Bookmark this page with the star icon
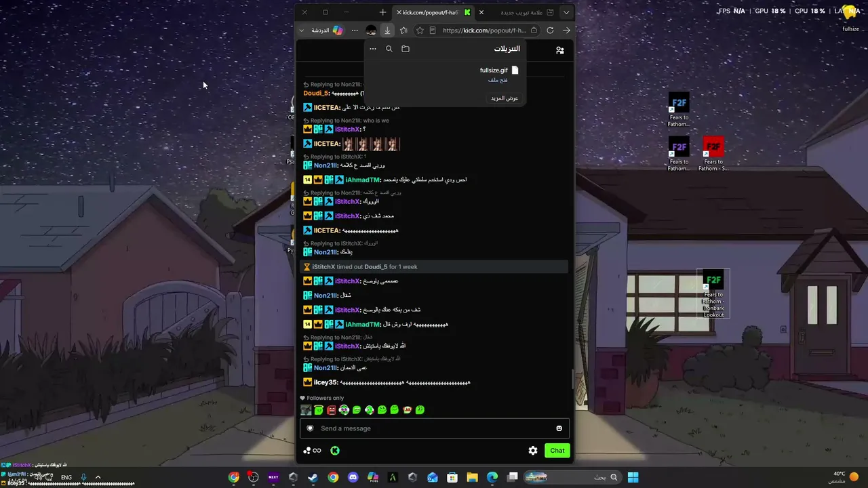The image size is (868, 488). pyautogui.click(x=420, y=30)
